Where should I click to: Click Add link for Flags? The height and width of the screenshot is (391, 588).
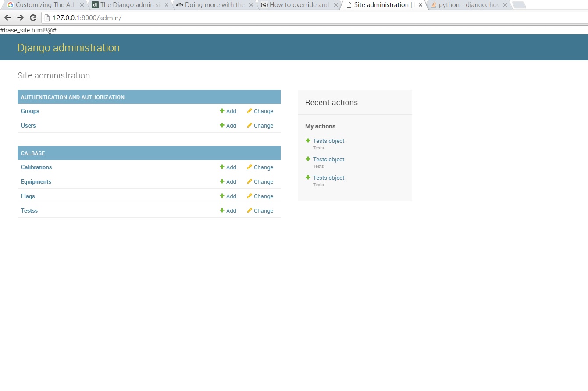click(231, 196)
